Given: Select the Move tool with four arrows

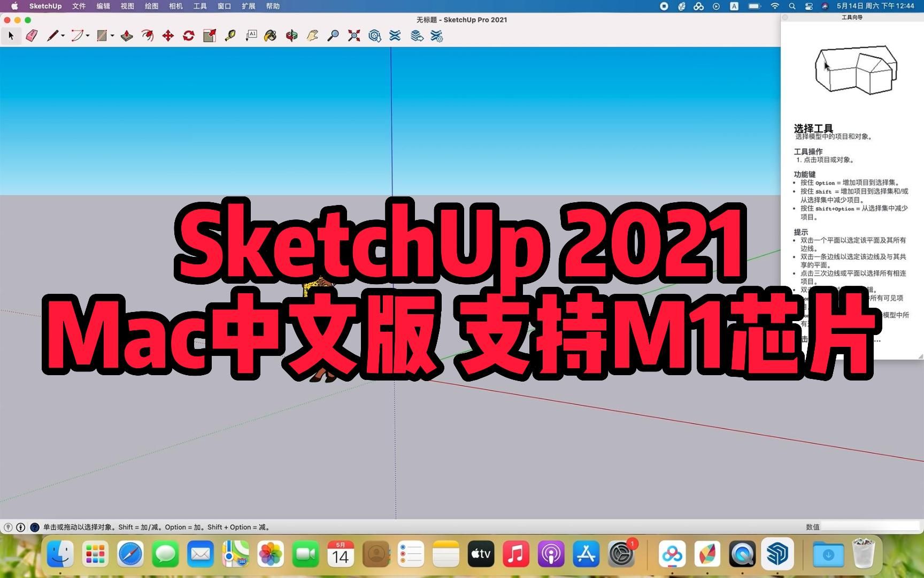Looking at the screenshot, I should click(x=168, y=36).
